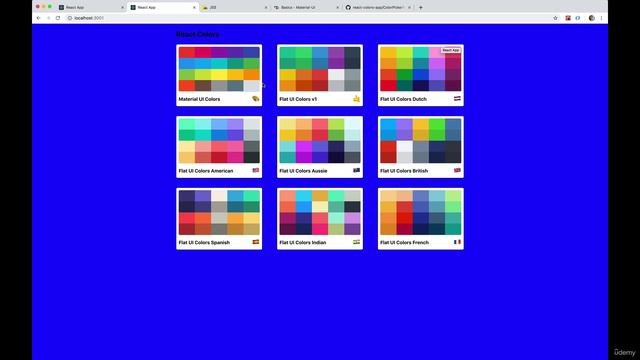The height and width of the screenshot is (360, 640).
Task: Click Material UI Colors swatch grid thumbnail
Action: coord(219,69)
